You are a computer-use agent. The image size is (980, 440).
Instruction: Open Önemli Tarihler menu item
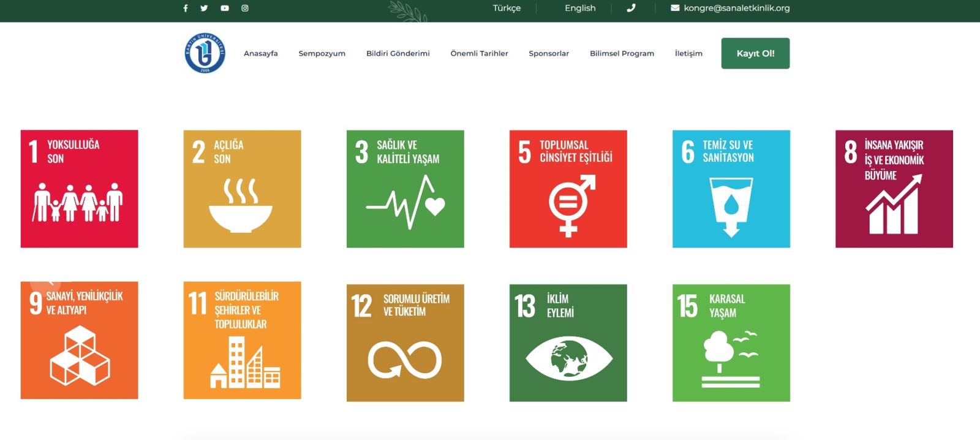click(479, 53)
